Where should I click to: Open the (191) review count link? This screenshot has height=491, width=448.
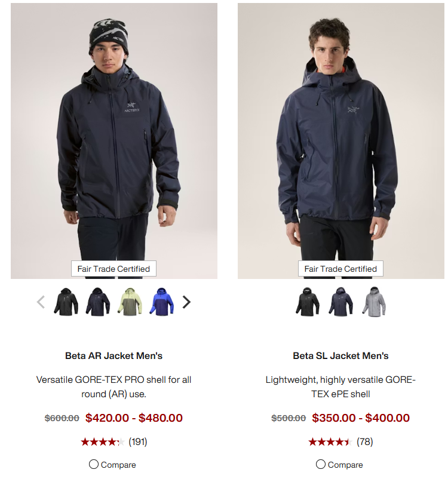[x=138, y=442]
